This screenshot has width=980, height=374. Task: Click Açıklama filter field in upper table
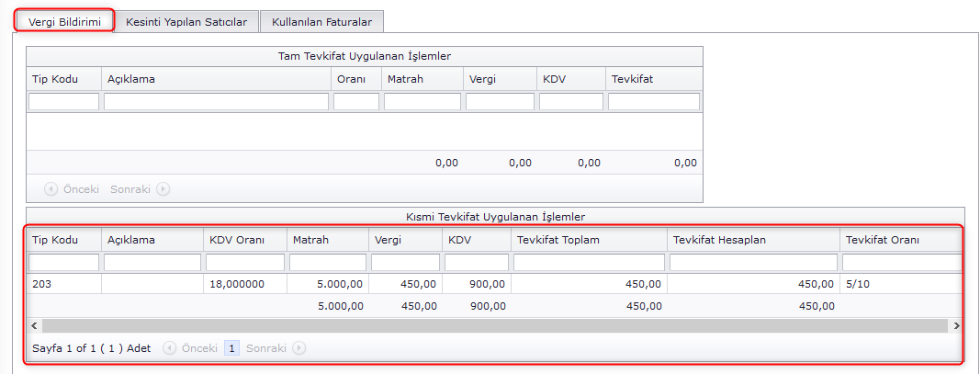(x=216, y=102)
